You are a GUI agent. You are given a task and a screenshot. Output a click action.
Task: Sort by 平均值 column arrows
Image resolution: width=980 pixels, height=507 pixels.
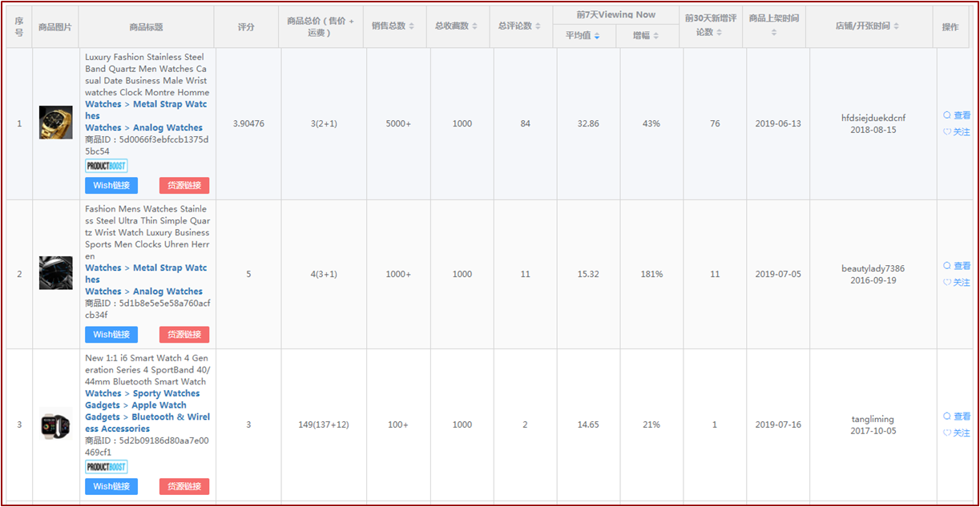tap(597, 36)
